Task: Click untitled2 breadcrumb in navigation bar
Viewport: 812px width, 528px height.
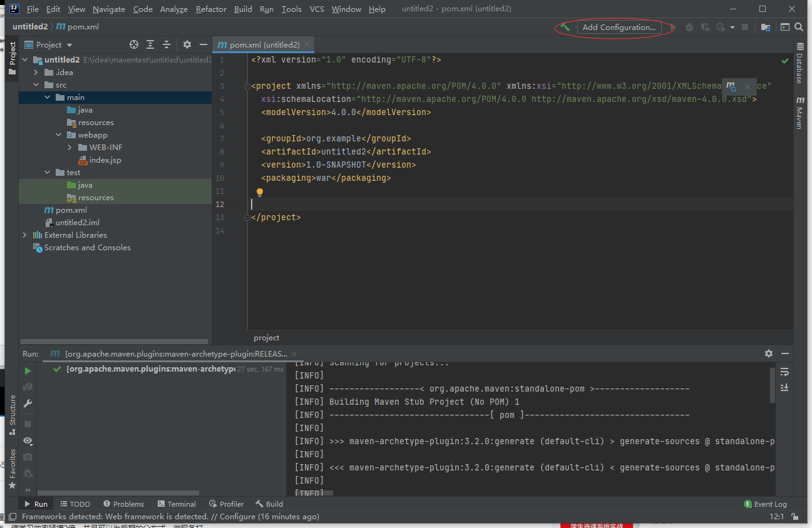Action: coord(30,27)
